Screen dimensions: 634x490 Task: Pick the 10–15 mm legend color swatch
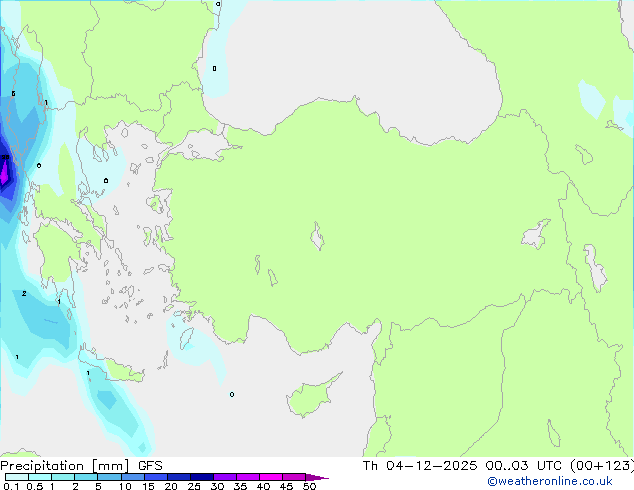[x=132, y=477]
